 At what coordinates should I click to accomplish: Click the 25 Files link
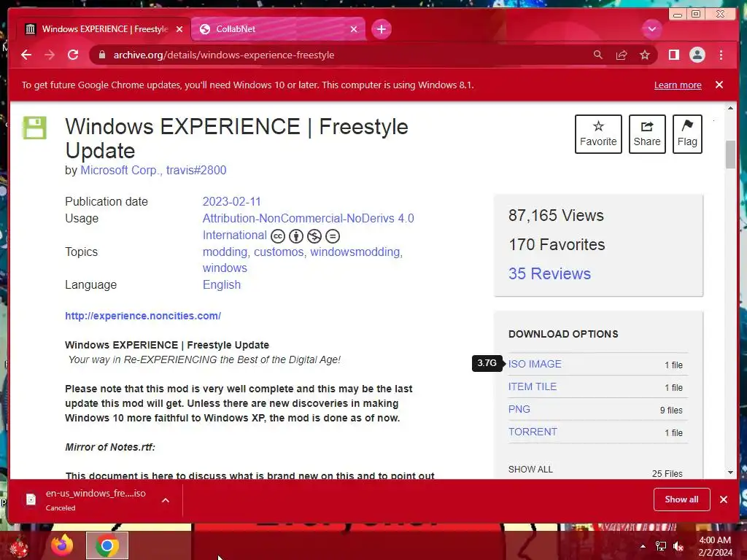point(667,474)
